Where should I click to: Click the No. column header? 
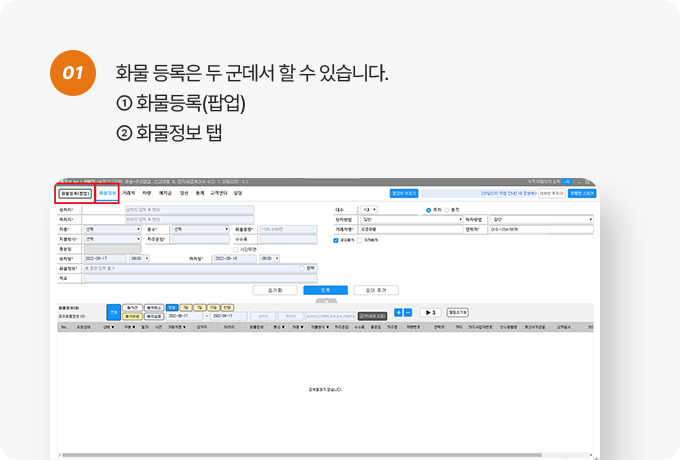[64, 327]
